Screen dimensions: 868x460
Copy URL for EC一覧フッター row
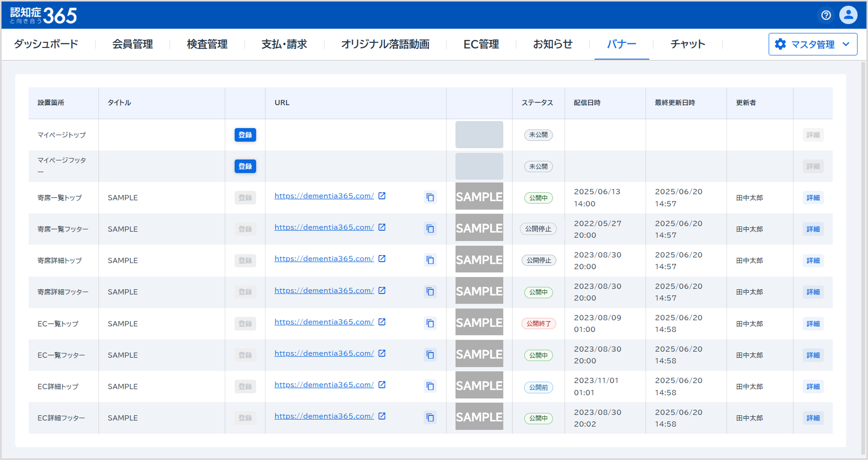430,355
